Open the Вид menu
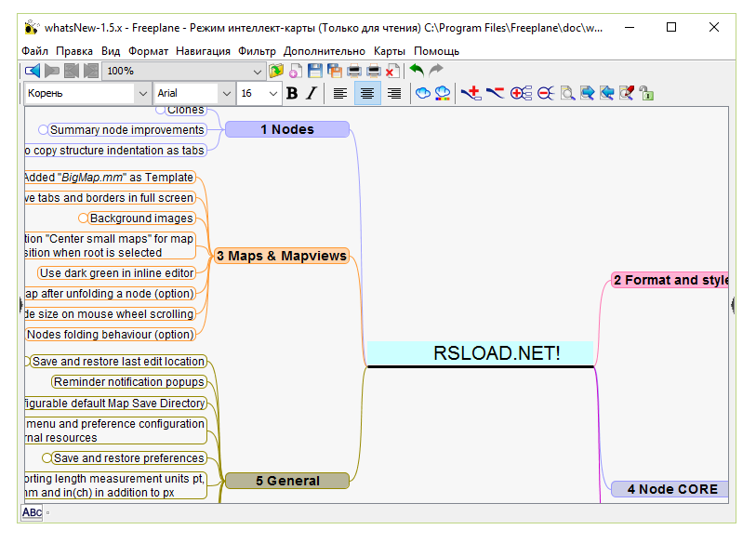 tap(111, 51)
